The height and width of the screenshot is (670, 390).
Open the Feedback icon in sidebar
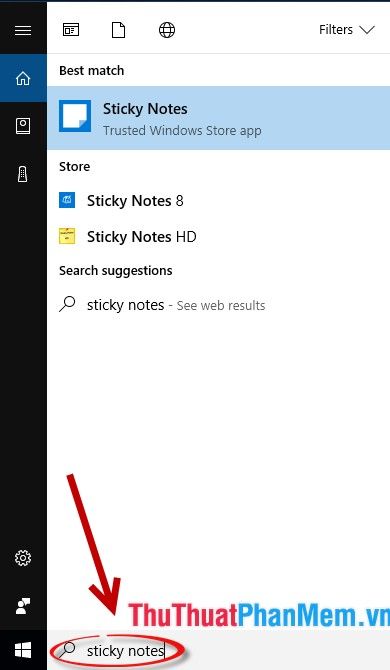point(23,606)
